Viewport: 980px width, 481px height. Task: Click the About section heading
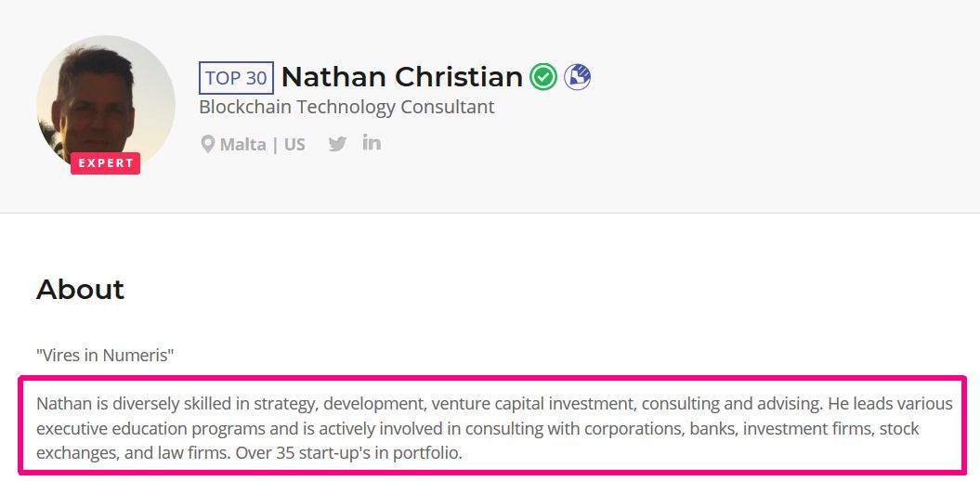pyautogui.click(x=81, y=290)
